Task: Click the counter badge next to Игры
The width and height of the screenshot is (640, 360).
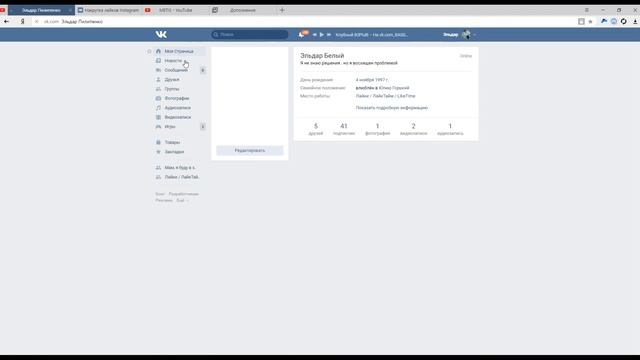Action: click(x=202, y=127)
